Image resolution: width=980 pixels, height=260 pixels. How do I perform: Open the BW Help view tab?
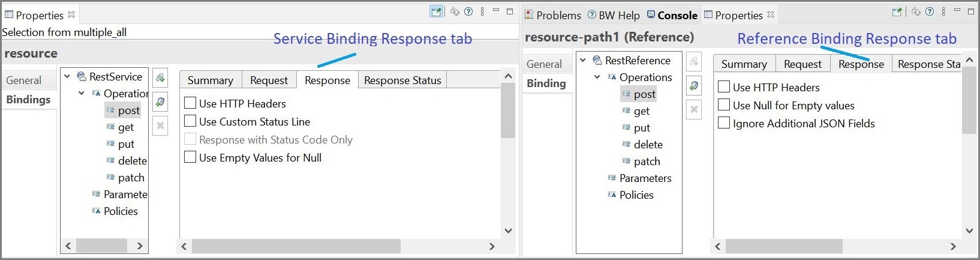613,15
